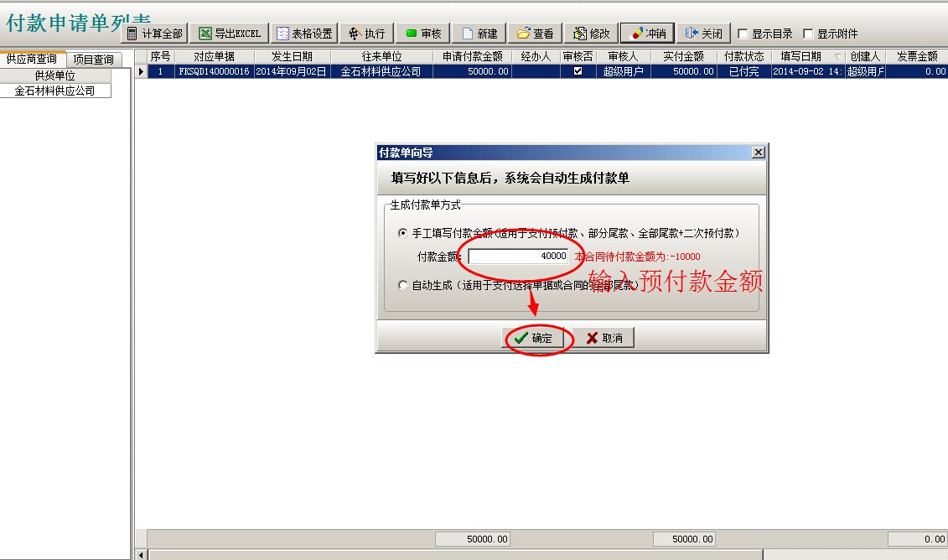Enable the 显示附件 checkbox

click(808, 34)
